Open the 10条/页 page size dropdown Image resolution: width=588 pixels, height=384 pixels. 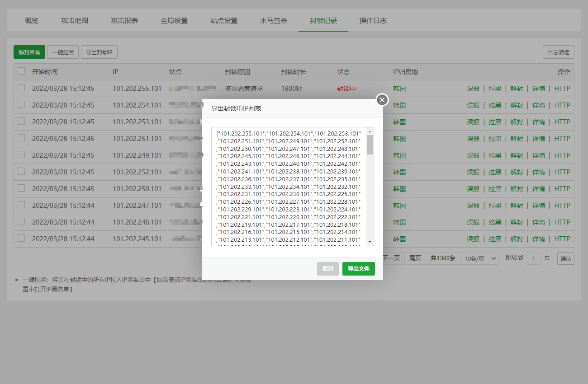pos(479,258)
